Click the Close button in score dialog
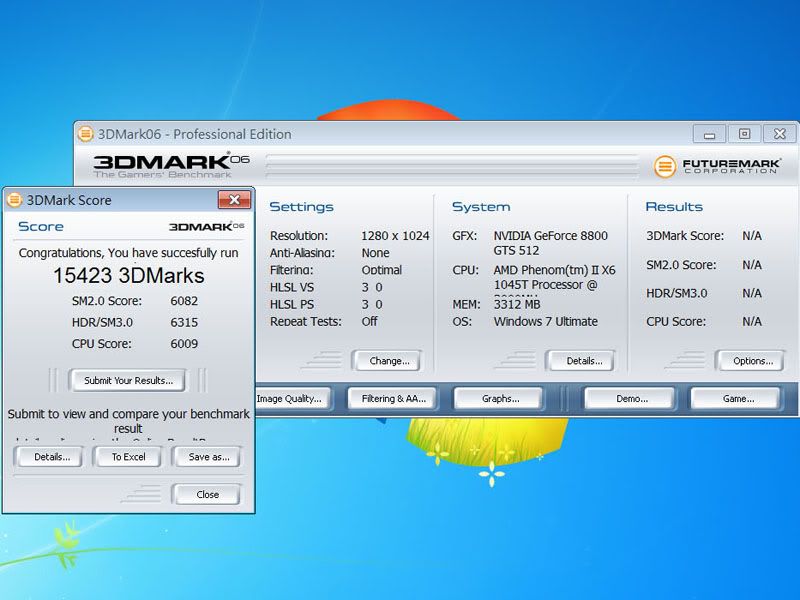This screenshot has width=800, height=600. coord(207,494)
